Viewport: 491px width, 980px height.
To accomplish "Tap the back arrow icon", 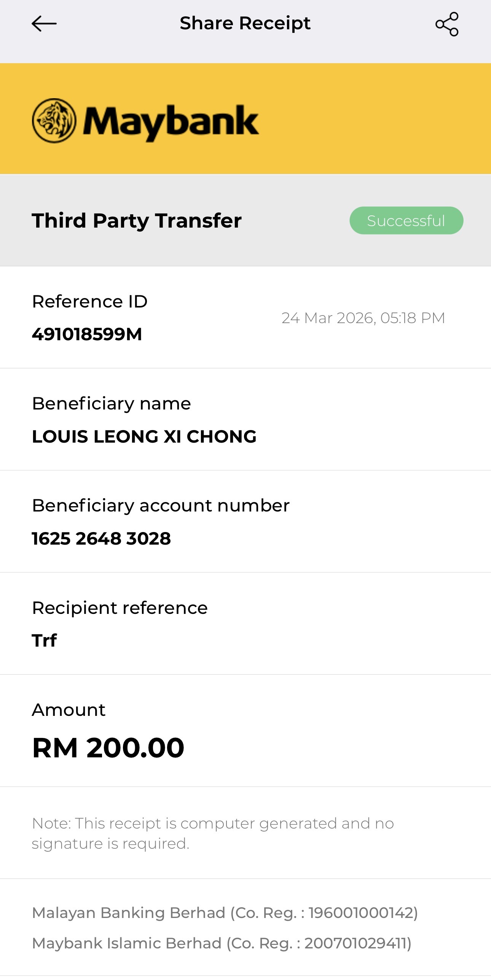I will click(x=44, y=24).
